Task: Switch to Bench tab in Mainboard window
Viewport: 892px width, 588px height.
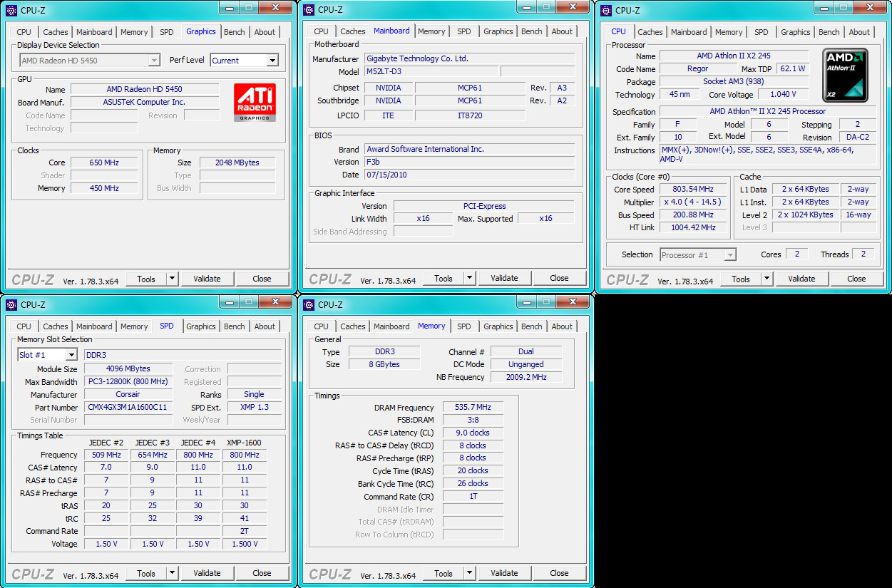Action: pyautogui.click(x=531, y=31)
